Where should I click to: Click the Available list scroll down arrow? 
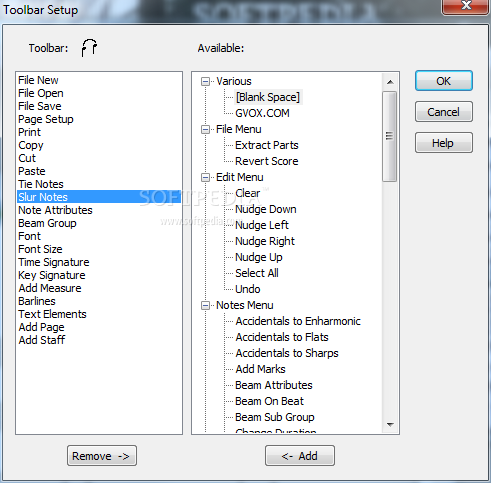(x=390, y=425)
